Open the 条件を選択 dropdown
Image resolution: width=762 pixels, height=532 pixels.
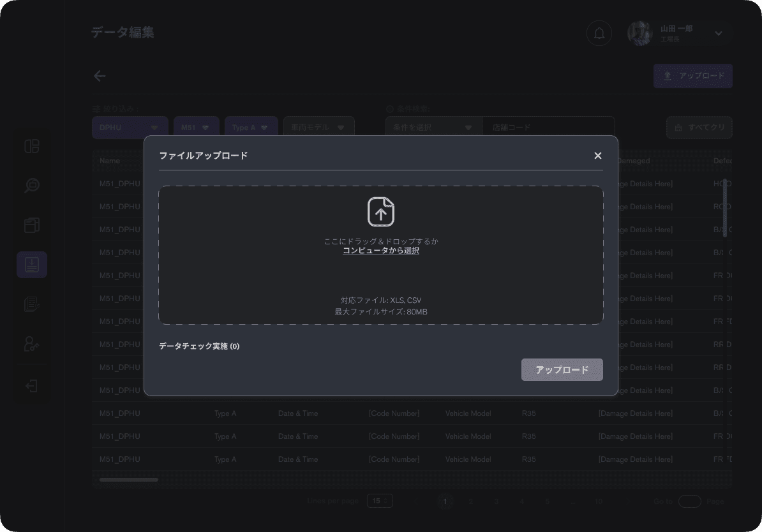click(x=433, y=126)
